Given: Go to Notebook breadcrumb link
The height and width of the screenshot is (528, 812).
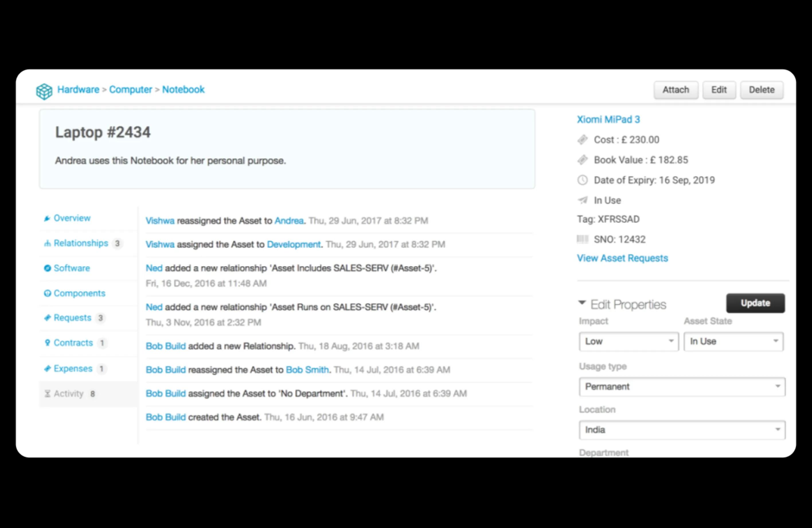Looking at the screenshot, I should pos(183,90).
